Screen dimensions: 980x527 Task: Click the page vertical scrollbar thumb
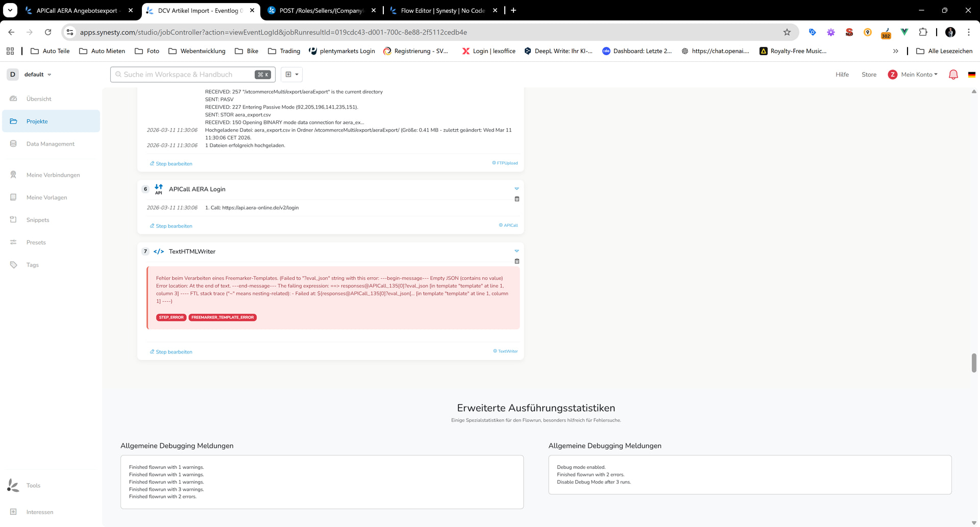(974, 363)
